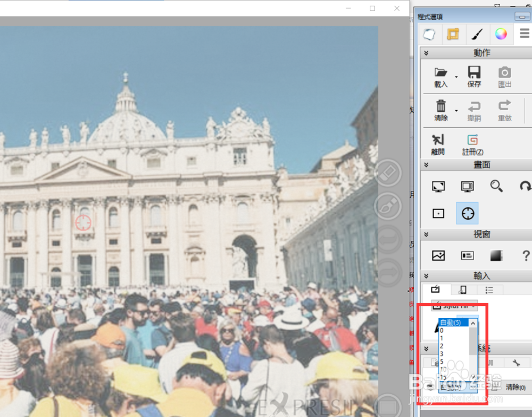
Task: Click the brush circle button on canvas
Action: (x=388, y=206)
